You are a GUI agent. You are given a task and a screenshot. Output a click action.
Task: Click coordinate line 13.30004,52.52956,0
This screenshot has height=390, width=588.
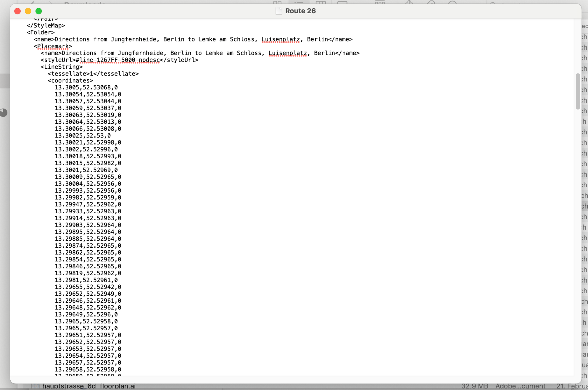(88, 184)
